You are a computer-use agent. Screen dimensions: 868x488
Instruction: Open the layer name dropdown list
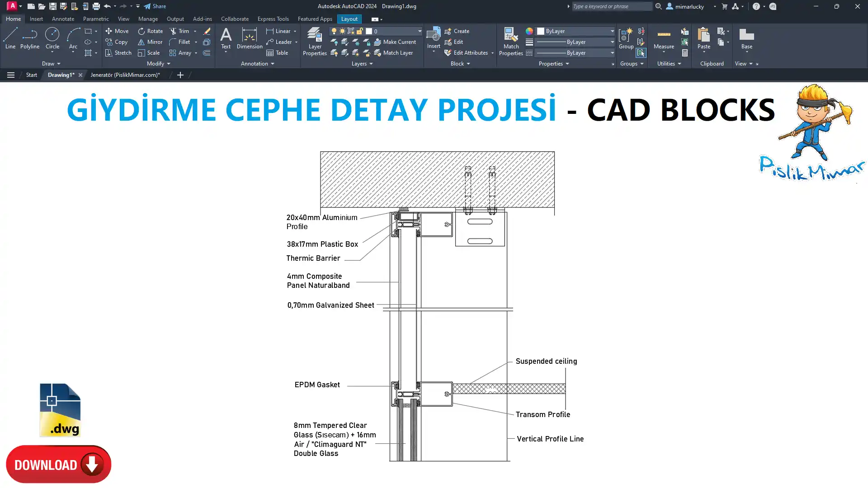419,31
